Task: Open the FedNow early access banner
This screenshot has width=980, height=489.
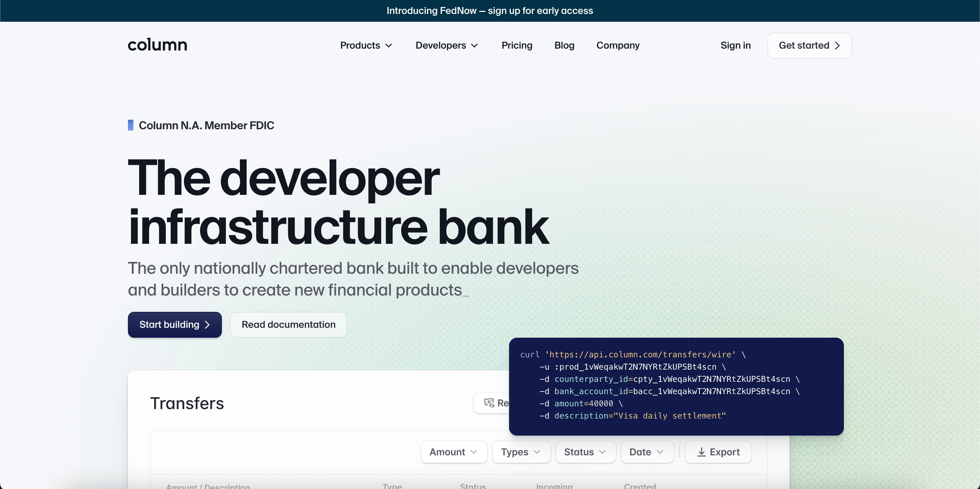Action: pyautogui.click(x=490, y=11)
